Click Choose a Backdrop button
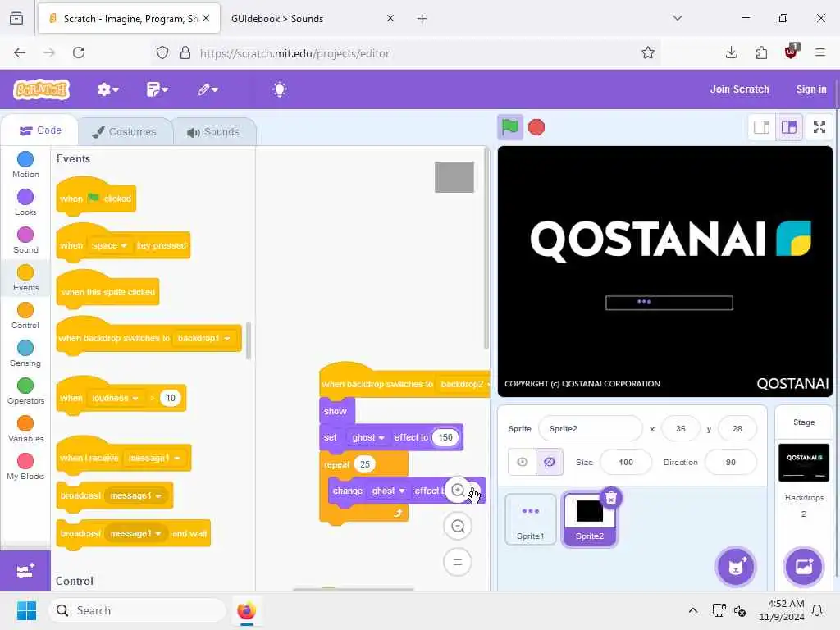The width and height of the screenshot is (840, 630). 804,566
